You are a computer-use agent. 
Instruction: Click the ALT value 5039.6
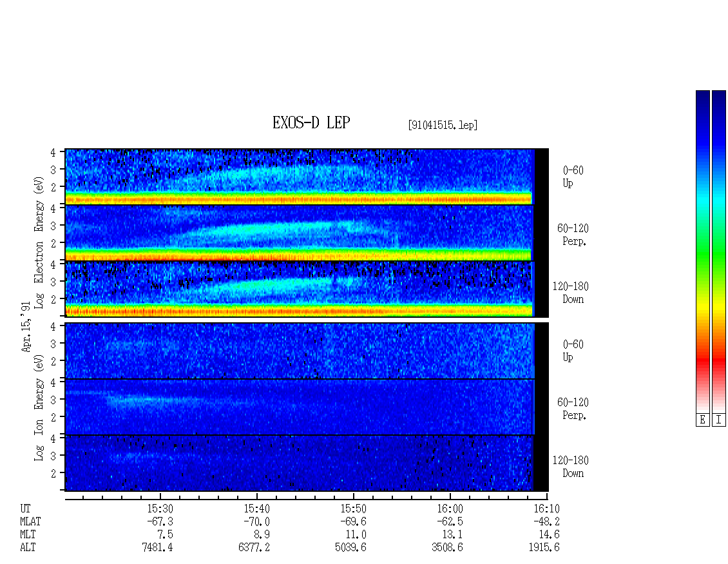coord(350,548)
